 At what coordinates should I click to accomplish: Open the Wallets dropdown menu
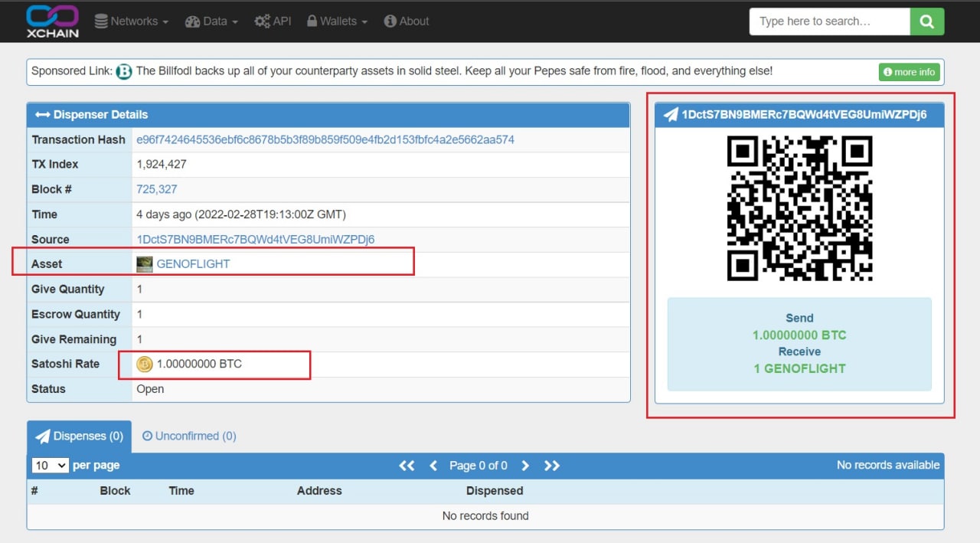click(337, 21)
